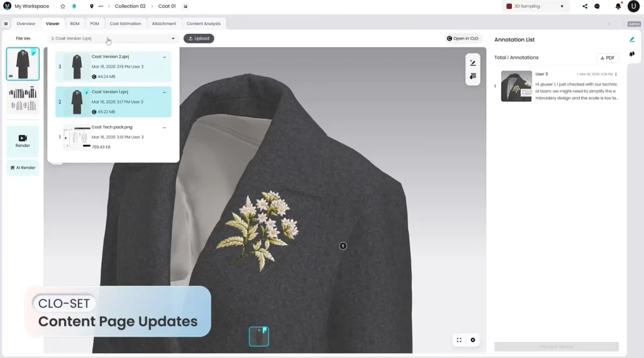Viewport: 644px width, 358px height.
Task: Open notifications bell near user avatar
Action: [618, 6]
